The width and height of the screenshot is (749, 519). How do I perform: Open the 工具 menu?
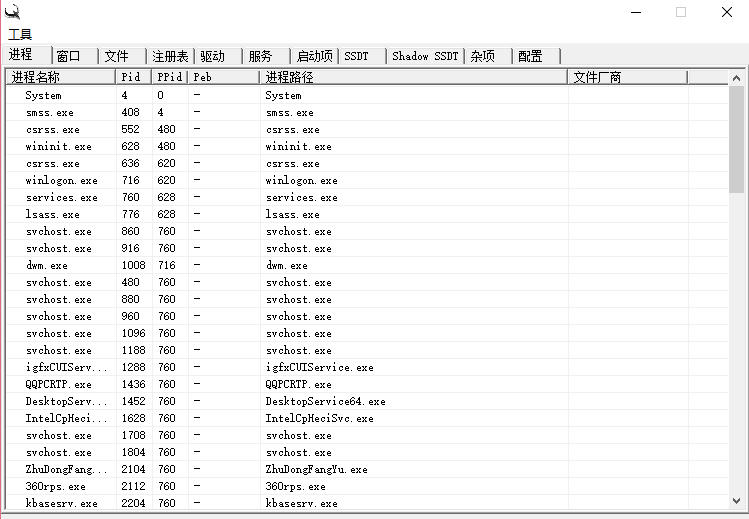pos(20,34)
